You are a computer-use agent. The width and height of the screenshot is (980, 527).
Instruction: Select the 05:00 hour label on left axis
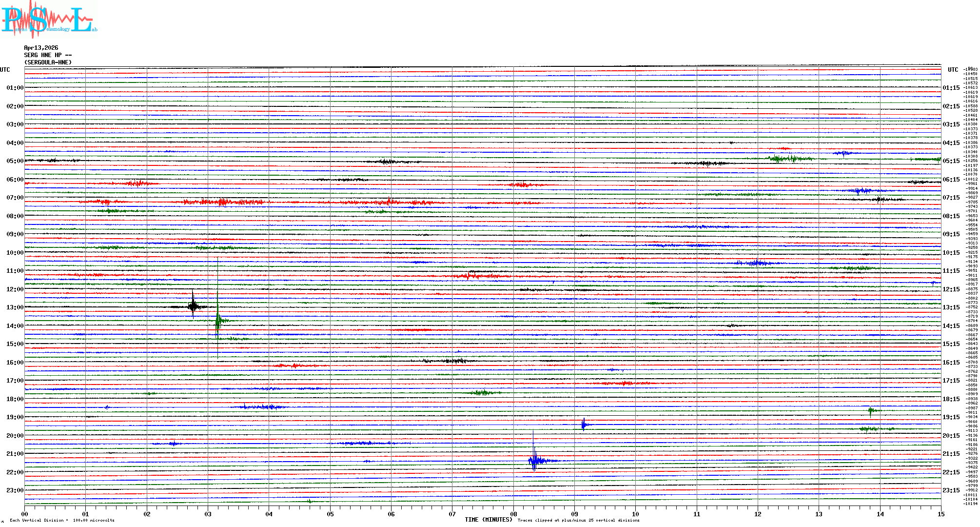click(15, 161)
